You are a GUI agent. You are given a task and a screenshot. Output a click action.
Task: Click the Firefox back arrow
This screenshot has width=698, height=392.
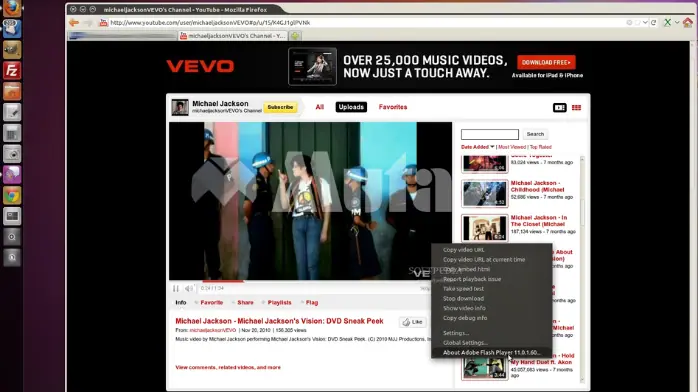(74, 22)
